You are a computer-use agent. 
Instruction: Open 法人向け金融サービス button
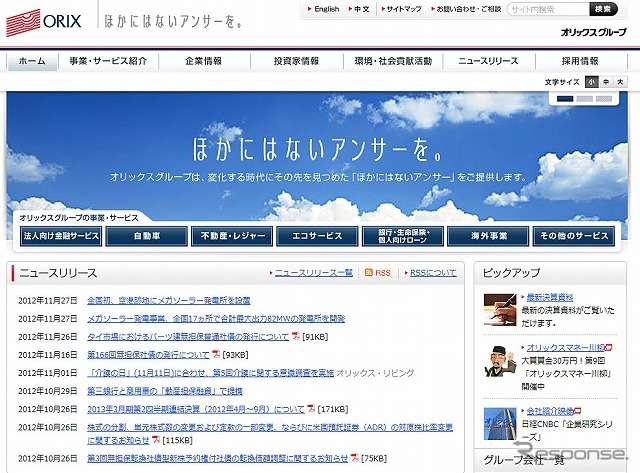point(61,236)
